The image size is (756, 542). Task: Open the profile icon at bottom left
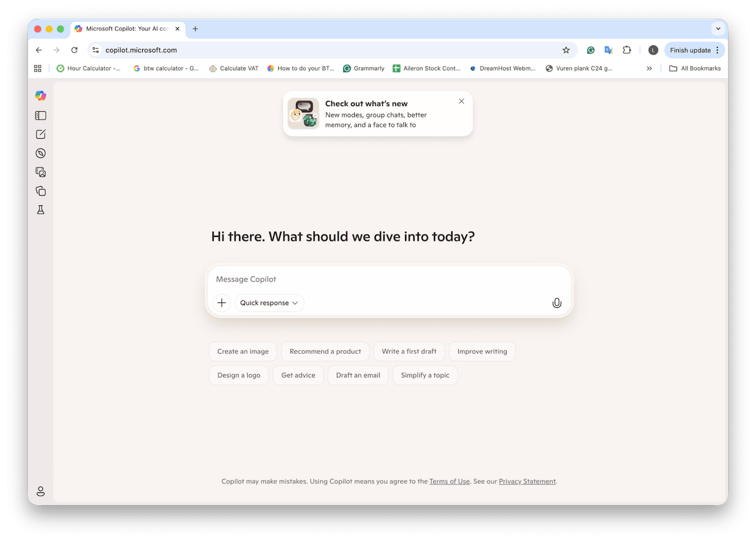40,491
